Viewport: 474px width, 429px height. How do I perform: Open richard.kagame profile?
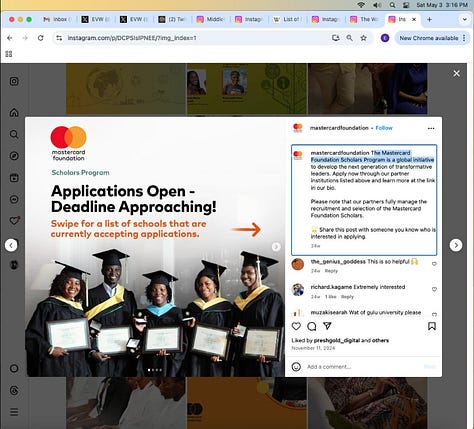pos(331,287)
